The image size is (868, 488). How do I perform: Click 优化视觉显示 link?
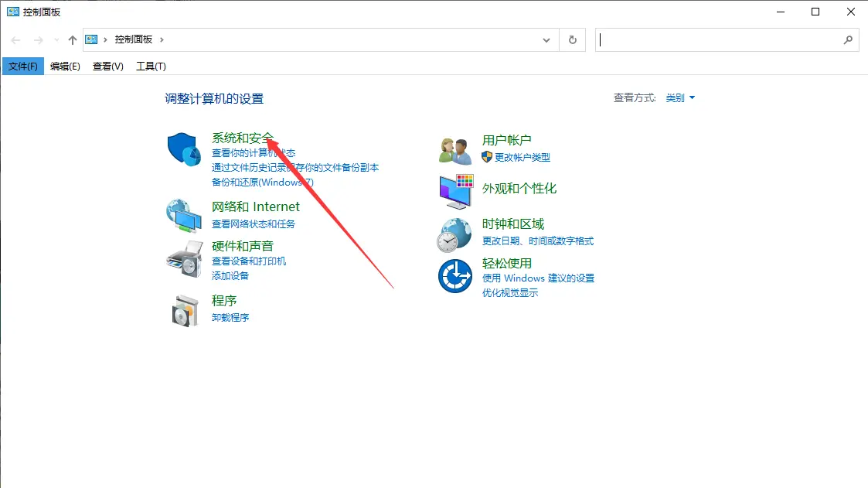(510, 292)
